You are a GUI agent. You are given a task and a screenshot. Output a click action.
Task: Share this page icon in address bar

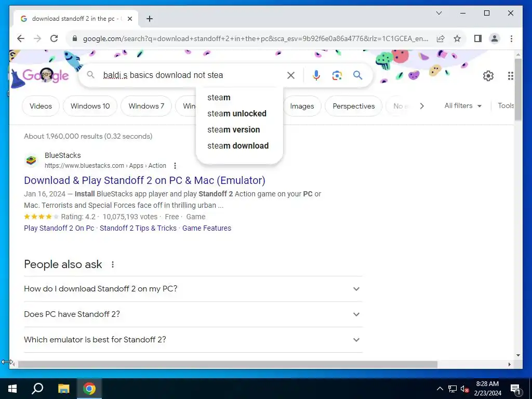pos(441,38)
